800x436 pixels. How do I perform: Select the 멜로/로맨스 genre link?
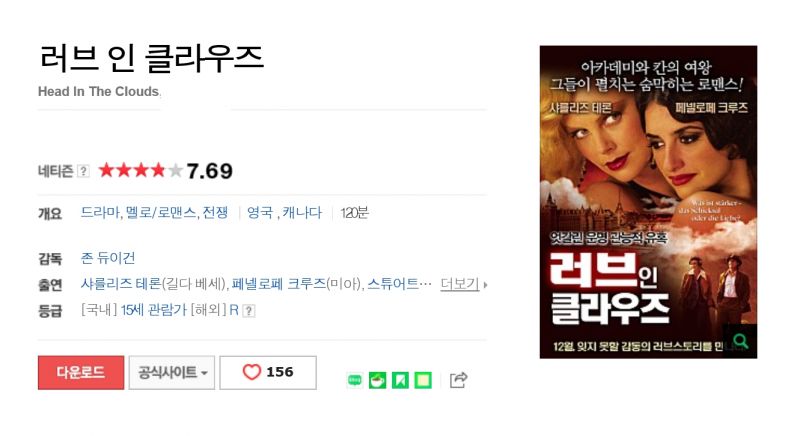(161, 212)
